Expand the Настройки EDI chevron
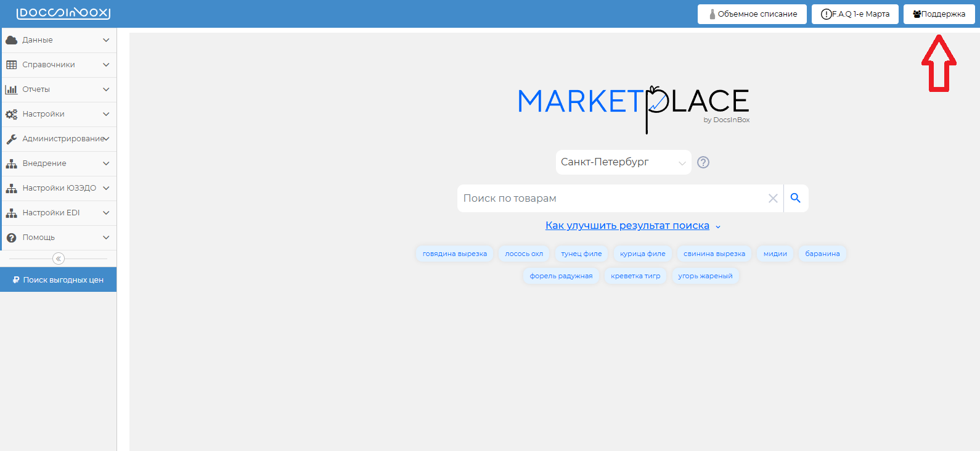This screenshot has width=980, height=451. (x=106, y=213)
